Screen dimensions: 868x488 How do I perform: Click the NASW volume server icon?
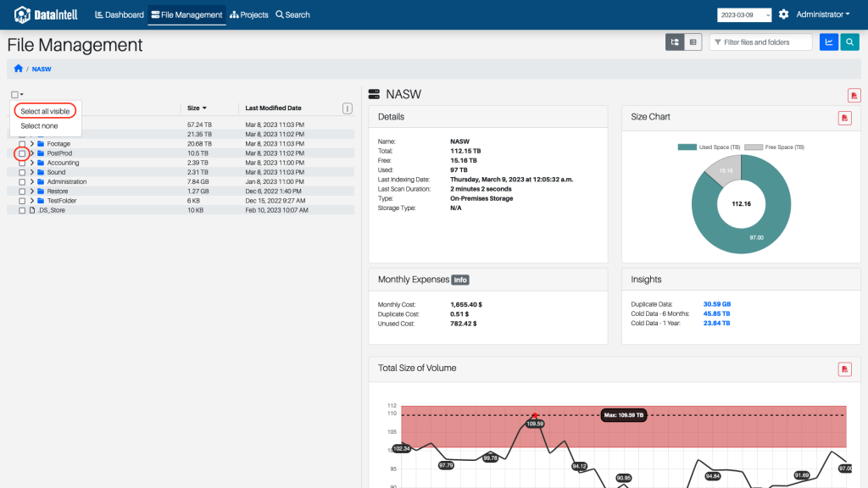tap(374, 94)
